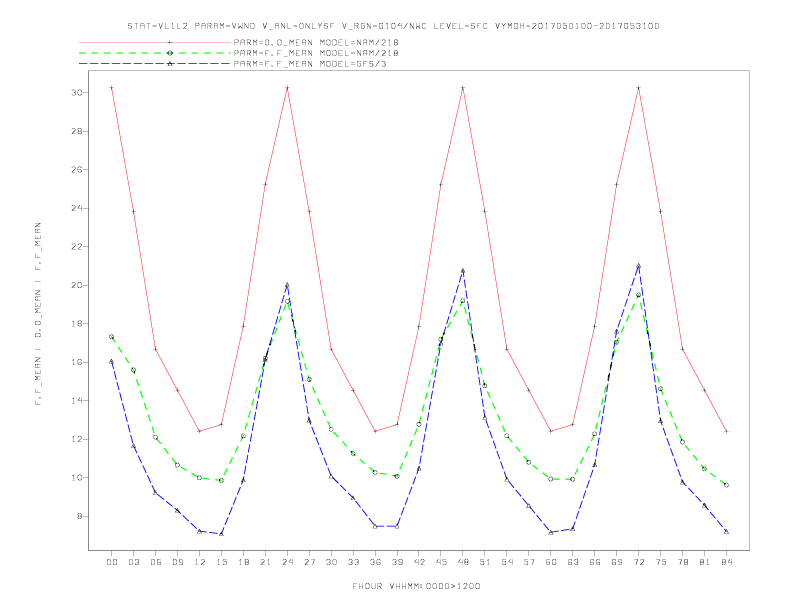792x612 pixels.
Task: Click x-axis forecast hour label 84
Action: (x=727, y=562)
